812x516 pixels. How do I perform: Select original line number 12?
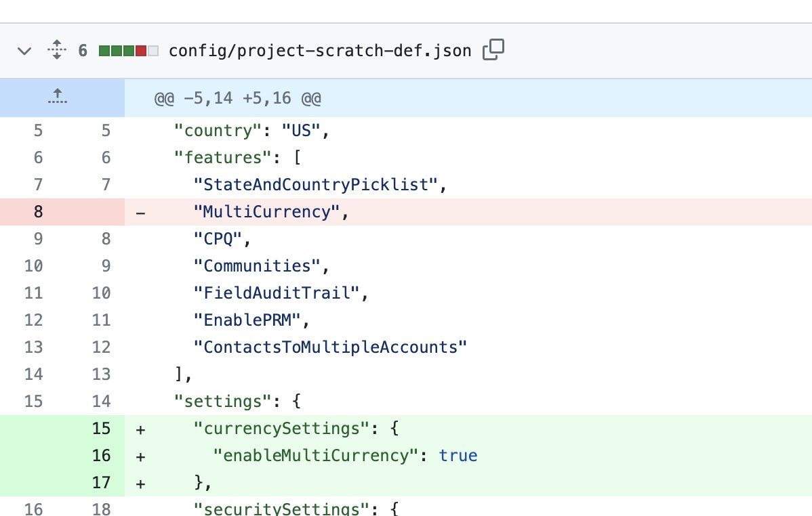pos(34,320)
